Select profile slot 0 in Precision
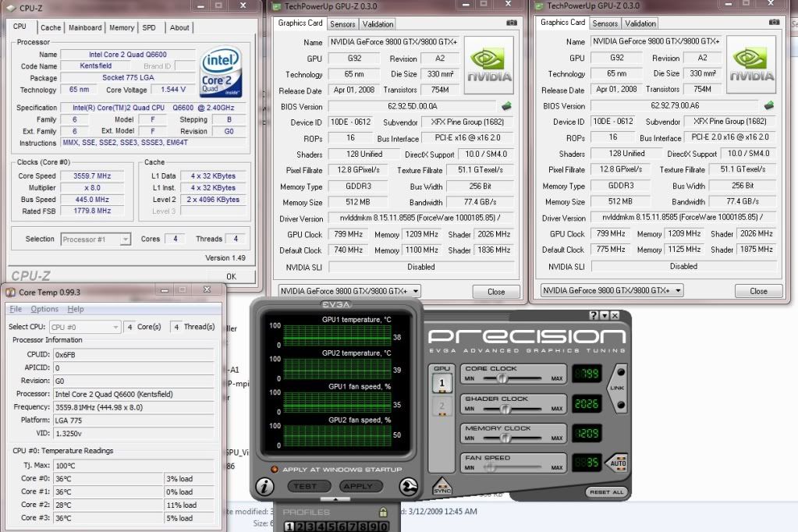Viewport: 798px width, 532px height. pyautogui.click(x=383, y=527)
